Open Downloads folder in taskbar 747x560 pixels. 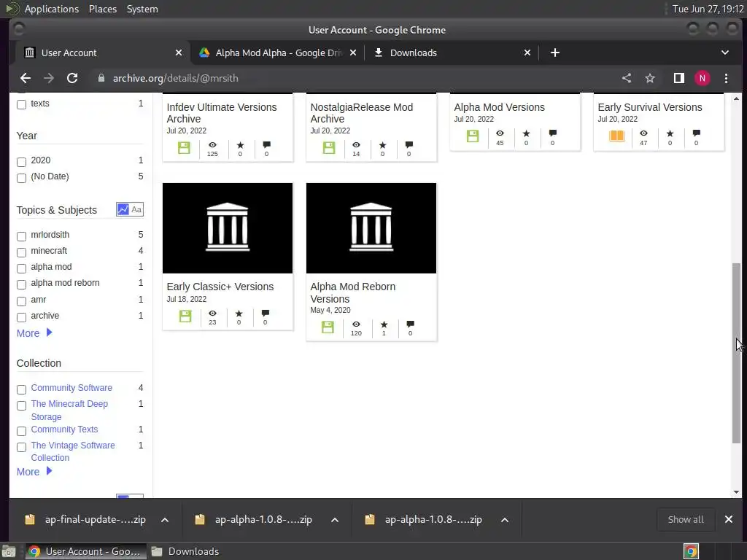tap(185, 551)
